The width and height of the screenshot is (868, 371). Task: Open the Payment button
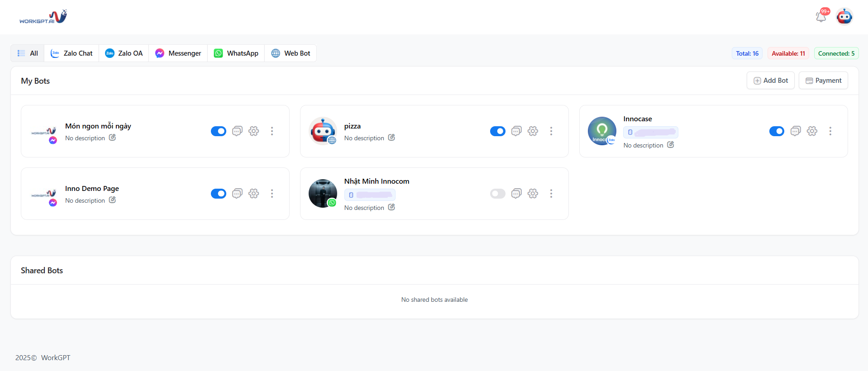point(823,81)
